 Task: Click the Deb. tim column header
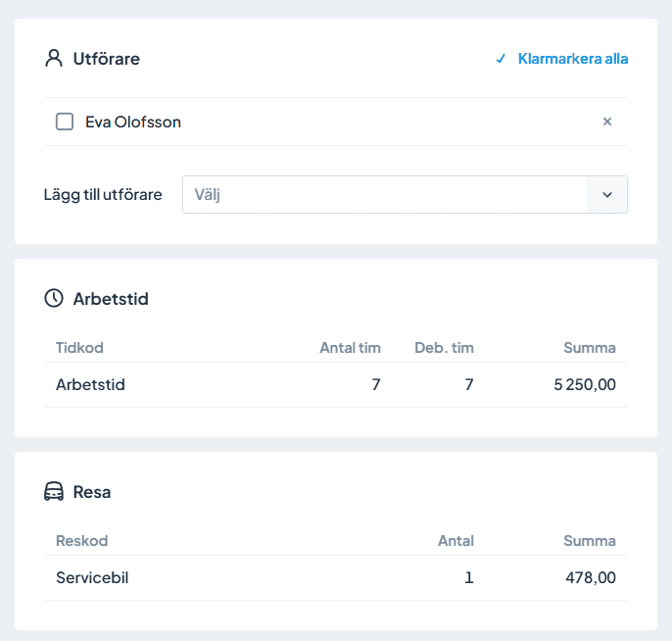coord(444,348)
